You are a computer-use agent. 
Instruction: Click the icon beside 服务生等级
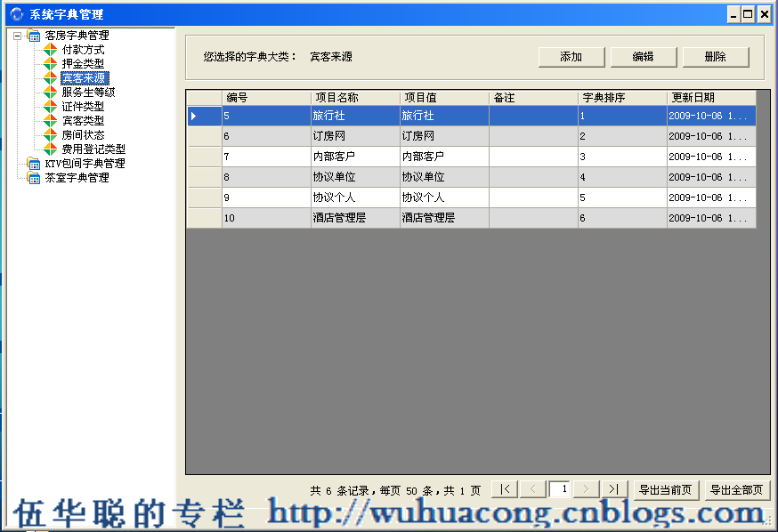(x=50, y=93)
